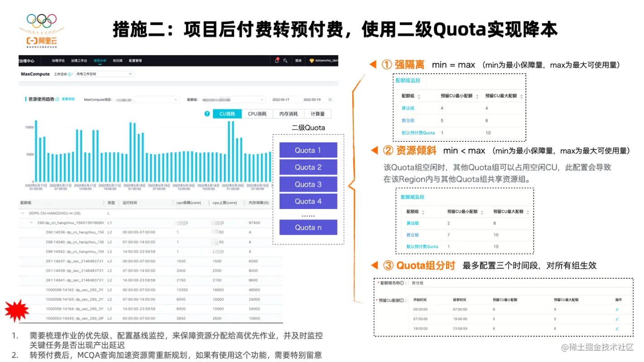Image resolution: width=644 pixels, height=362 pixels.
Task: Click 数仓组 link in the row with 7 and 10
Action: (x=413, y=235)
